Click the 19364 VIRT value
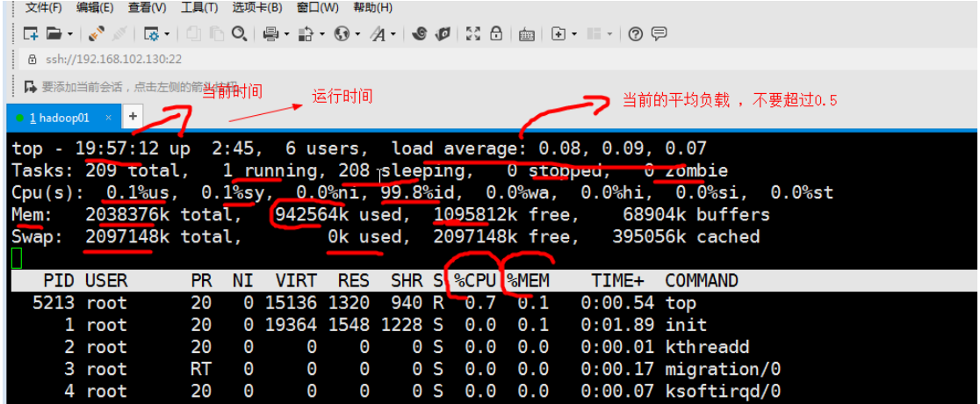 (x=291, y=325)
